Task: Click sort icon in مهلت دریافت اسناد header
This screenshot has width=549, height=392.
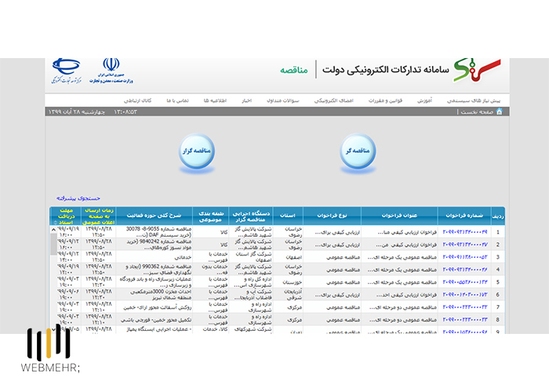Action: pos(56,223)
